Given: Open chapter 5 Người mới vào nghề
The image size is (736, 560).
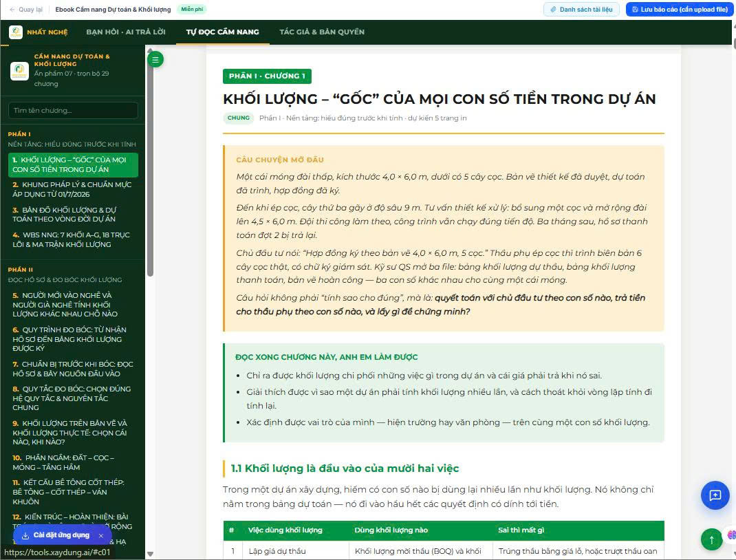Looking at the screenshot, I should [73, 305].
